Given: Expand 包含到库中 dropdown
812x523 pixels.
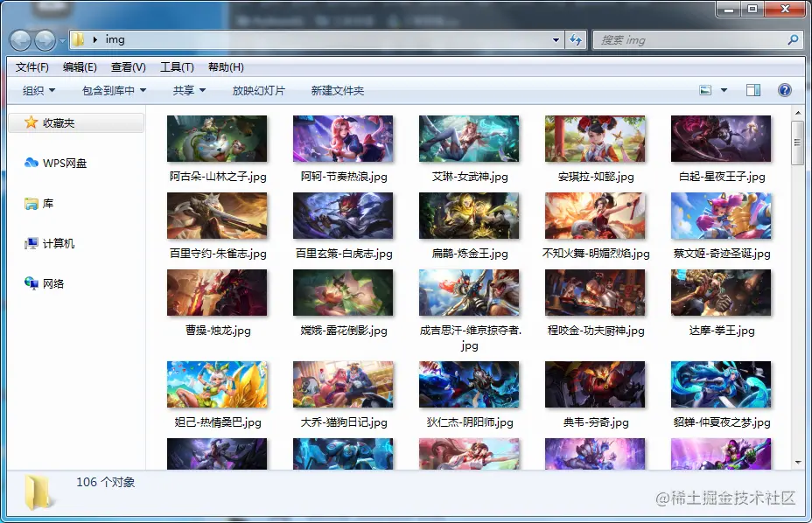Looking at the screenshot, I should [x=114, y=91].
